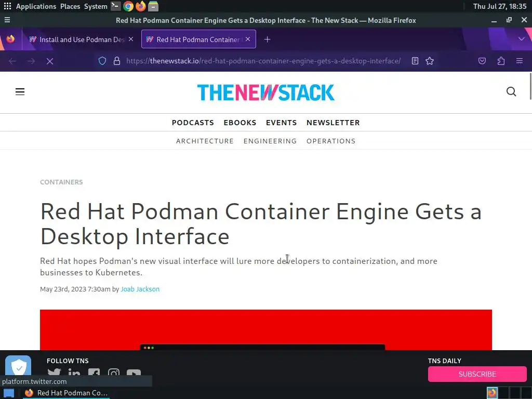532x399 pixels.
Task: Click the article headline text
Action: (x=261, y=224)
